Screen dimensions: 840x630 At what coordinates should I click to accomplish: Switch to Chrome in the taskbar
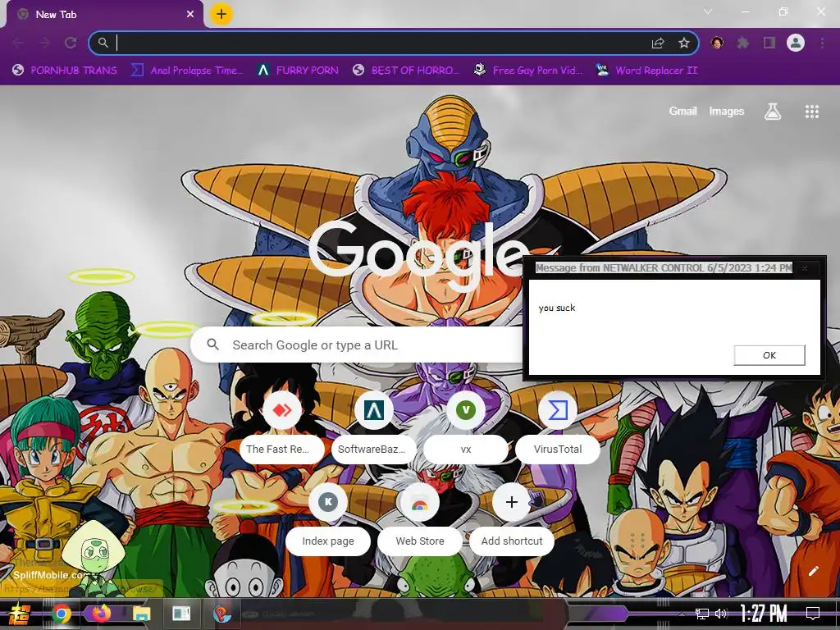[61, 614]
